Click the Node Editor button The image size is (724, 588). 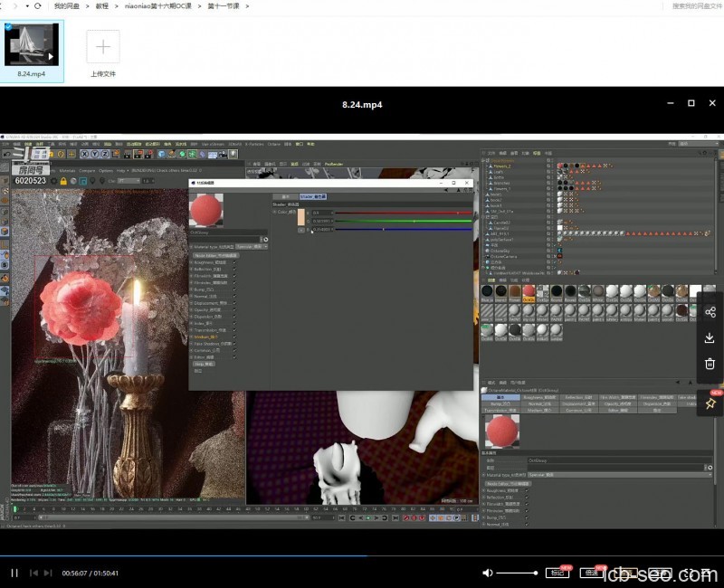pos(215,255)
